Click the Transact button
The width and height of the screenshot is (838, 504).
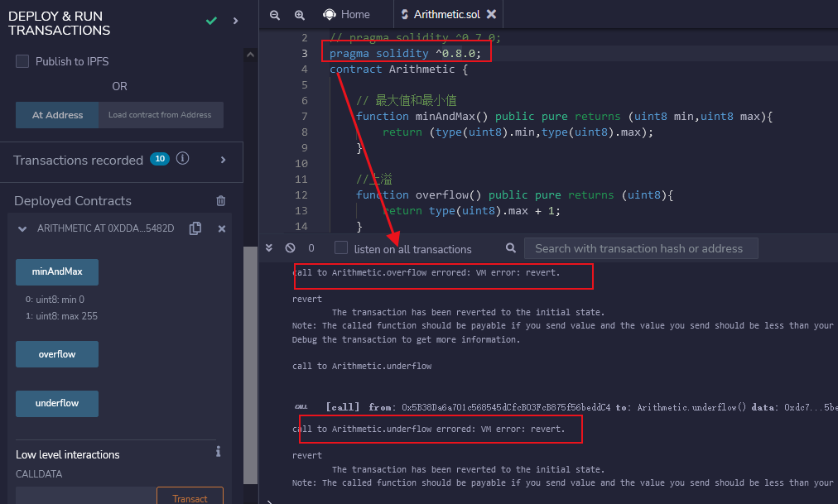click(190, 497)
